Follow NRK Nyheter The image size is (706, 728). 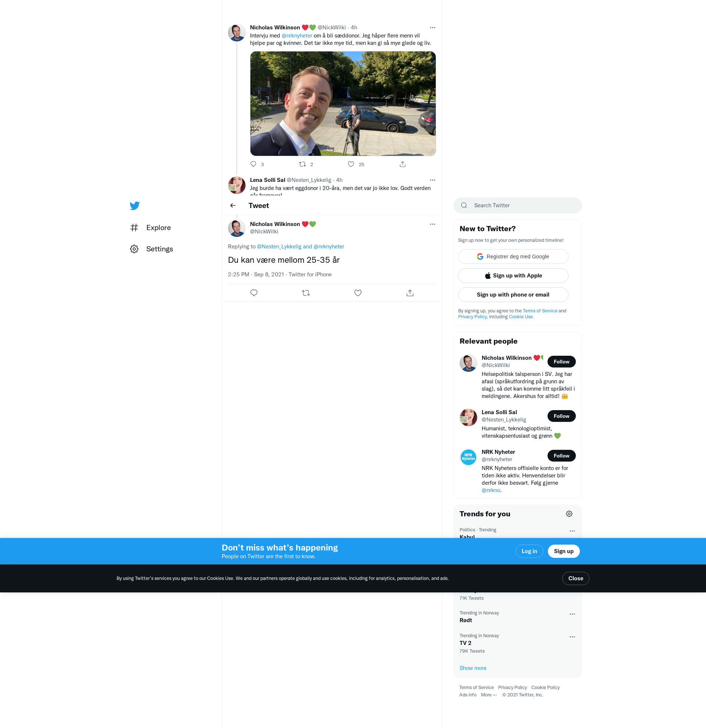click(561, 456)
